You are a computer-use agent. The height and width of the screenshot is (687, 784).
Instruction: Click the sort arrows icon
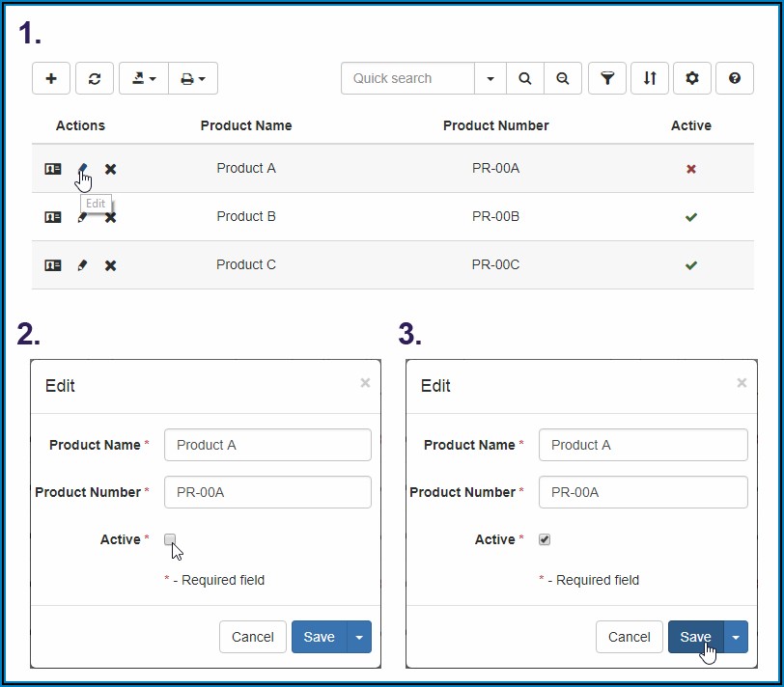coord(650,79)
